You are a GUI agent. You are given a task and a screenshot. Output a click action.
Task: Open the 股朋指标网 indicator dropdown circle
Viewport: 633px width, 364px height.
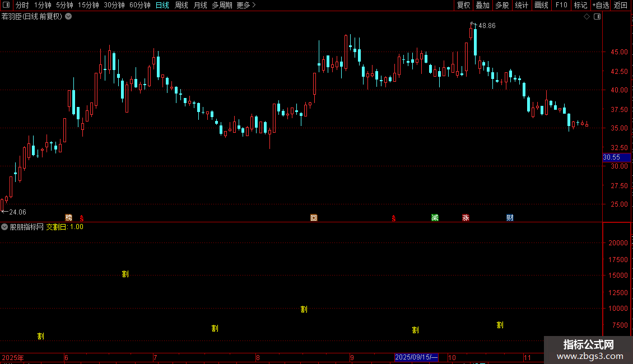click(4, 227)
